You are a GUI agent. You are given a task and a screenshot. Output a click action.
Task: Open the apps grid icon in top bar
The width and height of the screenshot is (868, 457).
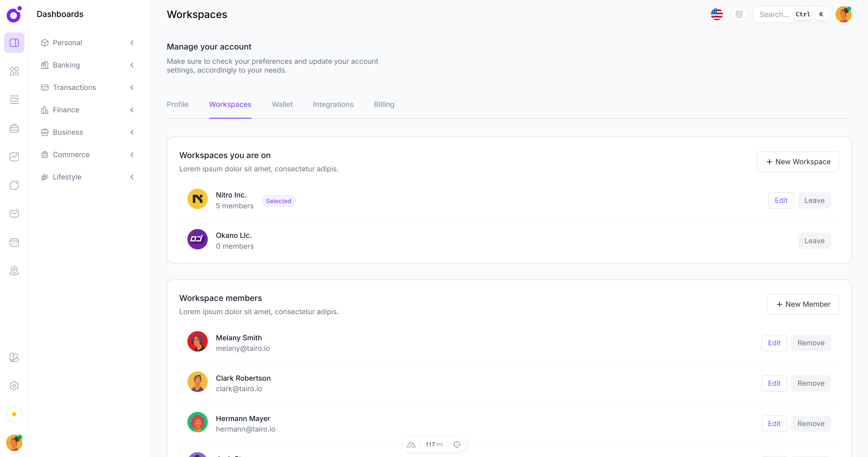tap(739, 14)
